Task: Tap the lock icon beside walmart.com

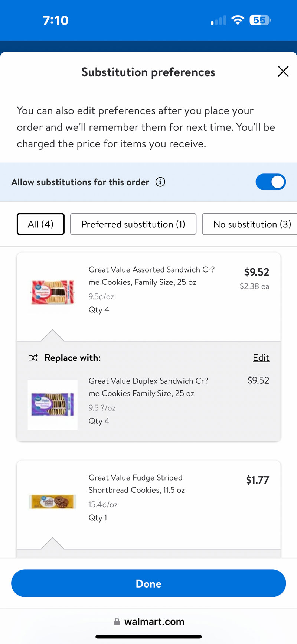Action: click(117, 621)
